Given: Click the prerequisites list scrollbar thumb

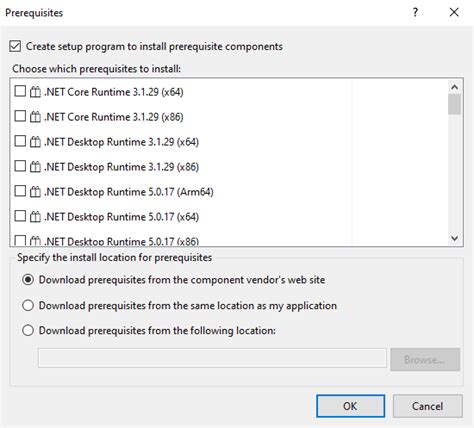Looking at the screenshot, I should (454, 104).
